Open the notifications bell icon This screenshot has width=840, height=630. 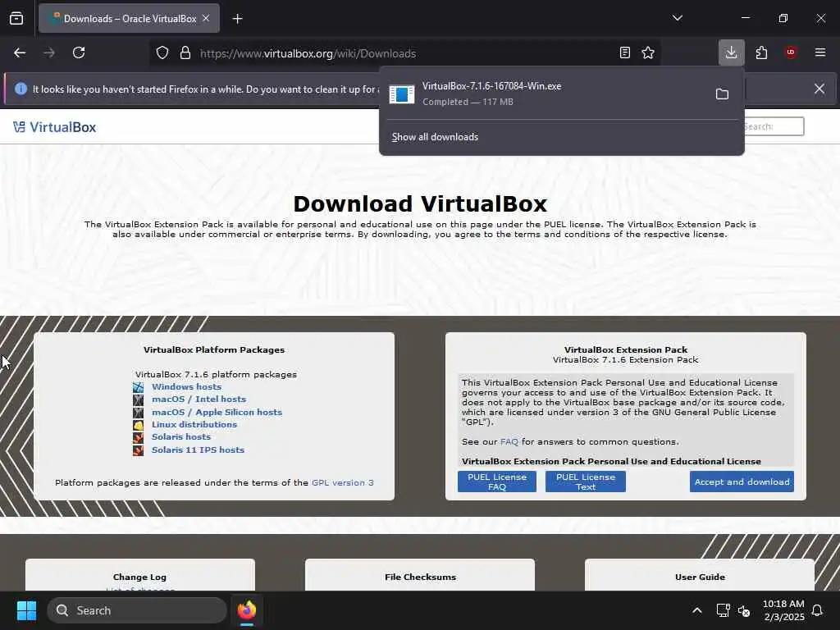818,610
